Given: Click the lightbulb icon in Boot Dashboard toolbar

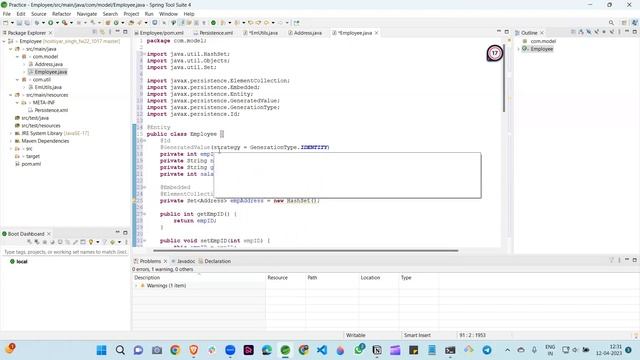Looking at the screenshot, I should click(91, 242).
